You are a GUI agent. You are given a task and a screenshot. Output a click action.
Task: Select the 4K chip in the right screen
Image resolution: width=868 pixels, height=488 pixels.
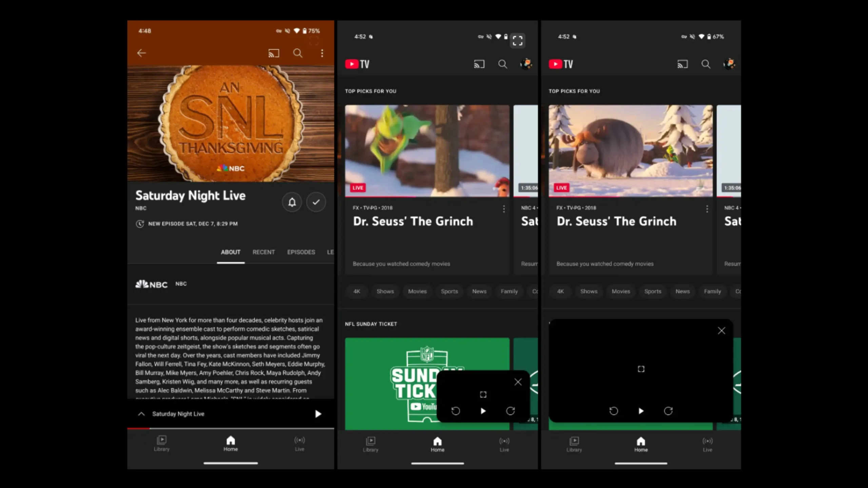pyautogui.click(x=560, y=291)
